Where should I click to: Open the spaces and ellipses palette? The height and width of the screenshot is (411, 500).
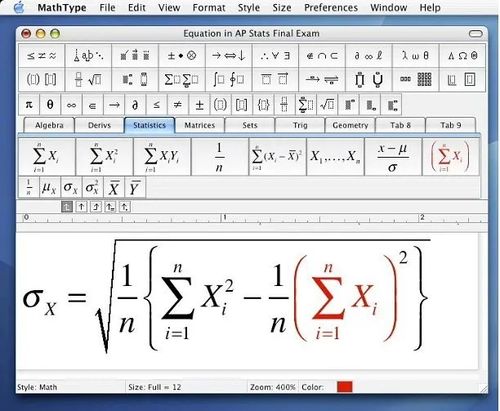(88, 56)
